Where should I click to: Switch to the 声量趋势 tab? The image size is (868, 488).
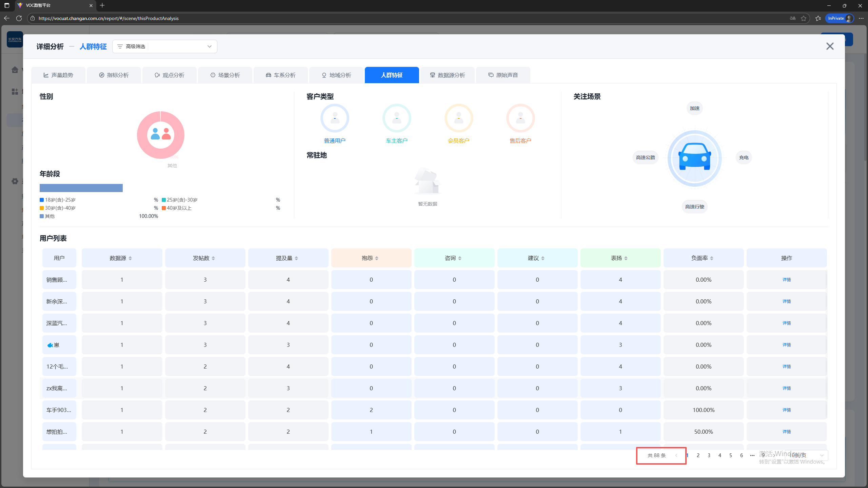[58, 75]
